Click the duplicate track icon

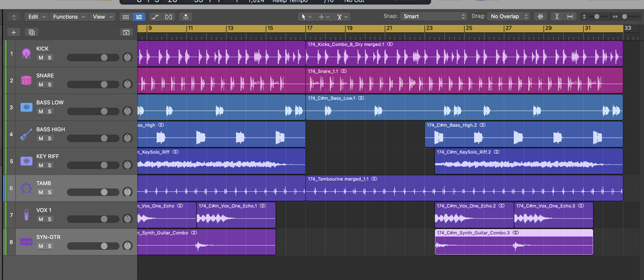coord(31,32)
